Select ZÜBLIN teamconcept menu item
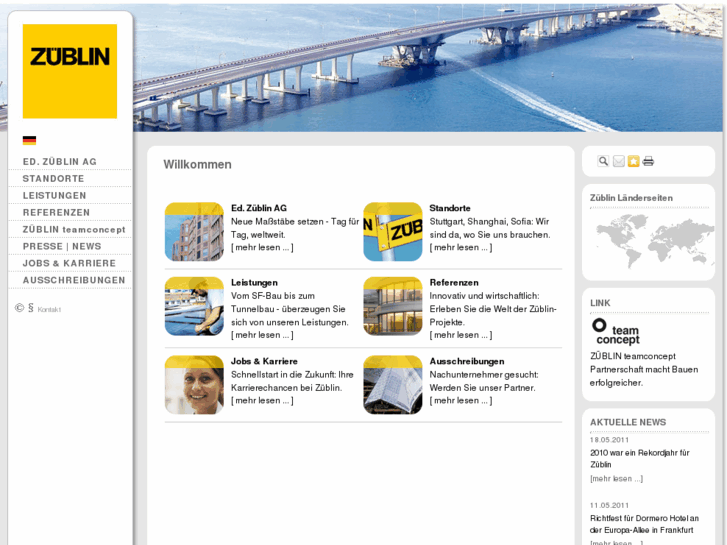The width and height of the screenshot is (727, 545). (x=74, y=229)
